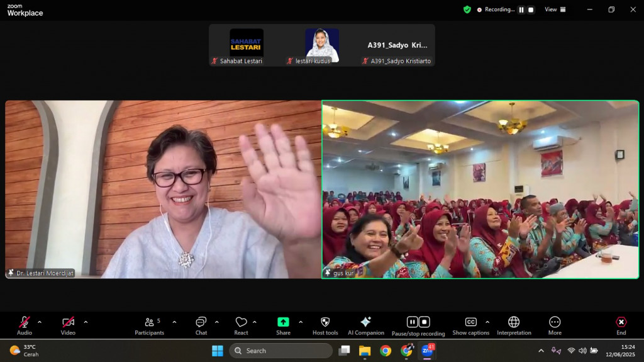End the meeting
The height and width of the screenshot is (362, 644).
click(621, 325)
